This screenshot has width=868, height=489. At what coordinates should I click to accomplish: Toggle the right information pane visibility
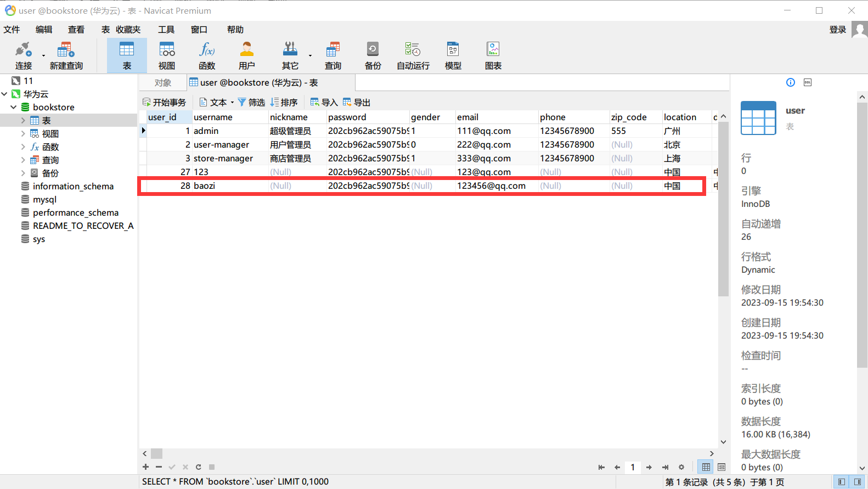click(x=858, y=482)
